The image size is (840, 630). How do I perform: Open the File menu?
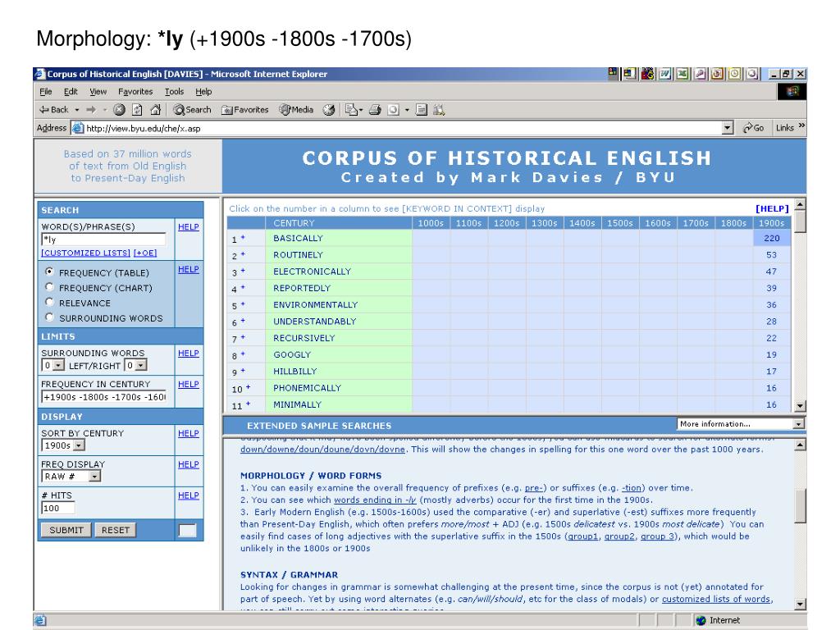(46, 92)
